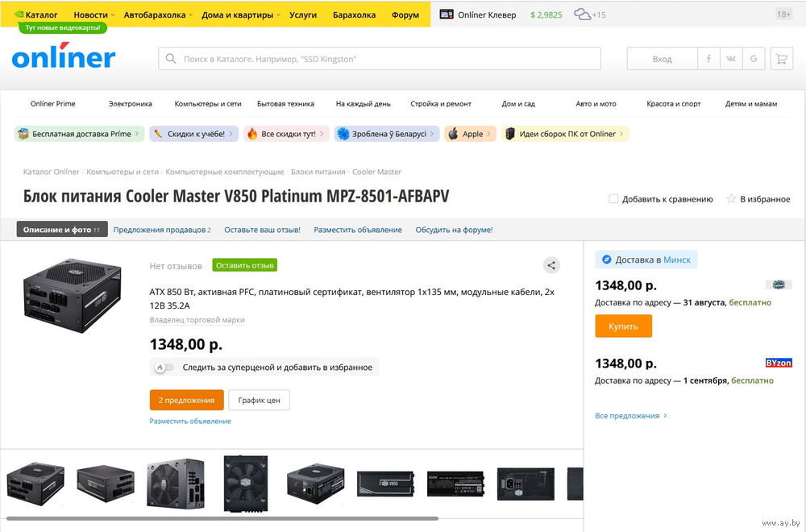This screenshot has width=806, height=532.
Task: Open Компьютеры и сети category menu
Action: point(208,103)
